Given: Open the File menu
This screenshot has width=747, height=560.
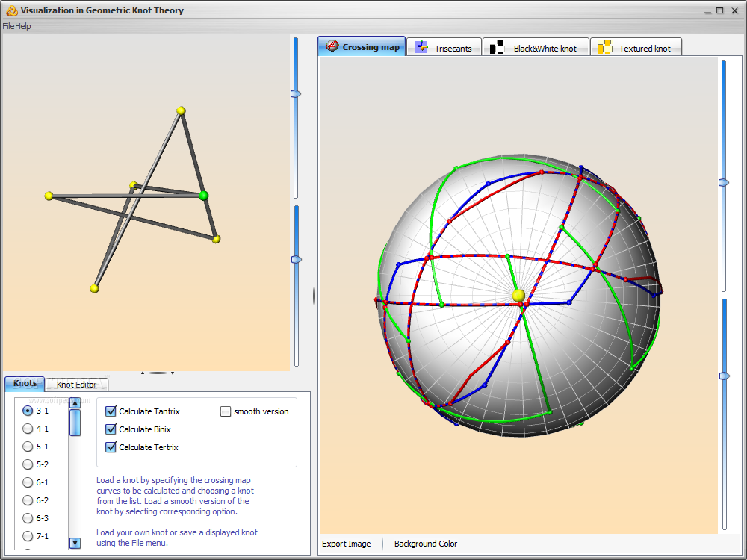Looking at the screenshot, I should (8, 26).
